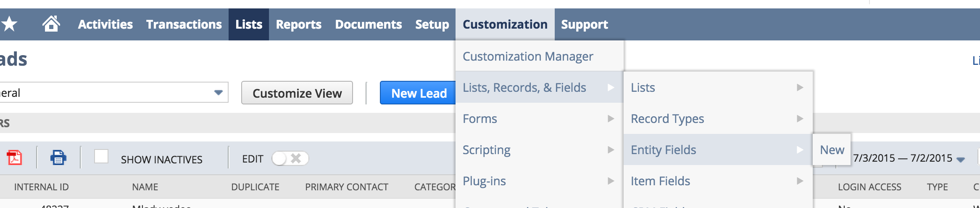Tick the Show Inactives checkbox
Viewport: 980px width, 208px height.
pos(101,156)
